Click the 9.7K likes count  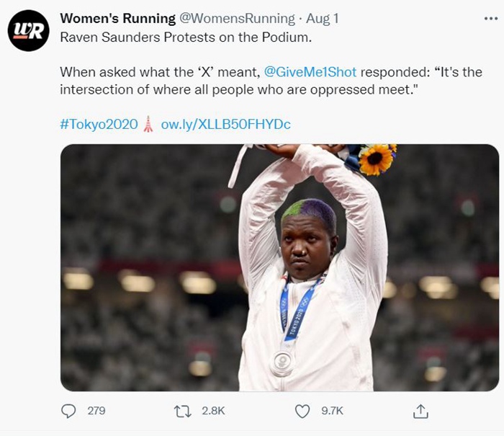(331, 411)
